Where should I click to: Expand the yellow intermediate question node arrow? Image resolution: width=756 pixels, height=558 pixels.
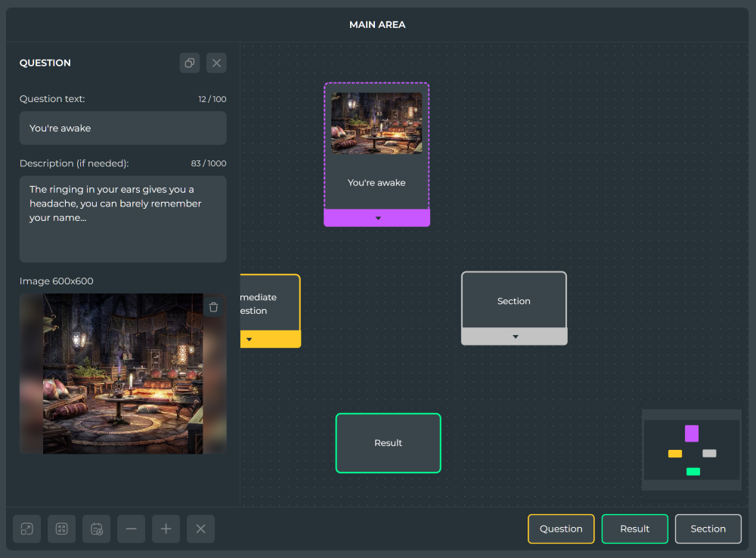click(249, 339)
